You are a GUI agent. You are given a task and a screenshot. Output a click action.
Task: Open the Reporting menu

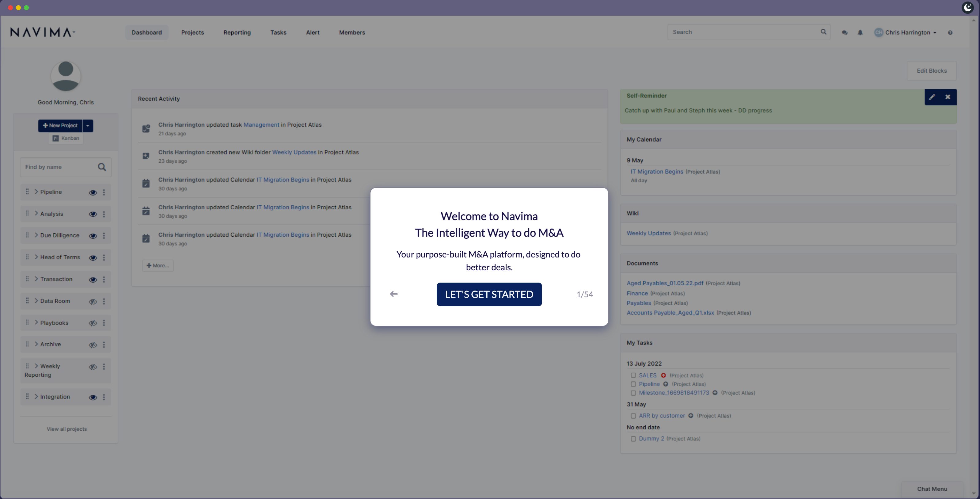(x=237, y=33)
